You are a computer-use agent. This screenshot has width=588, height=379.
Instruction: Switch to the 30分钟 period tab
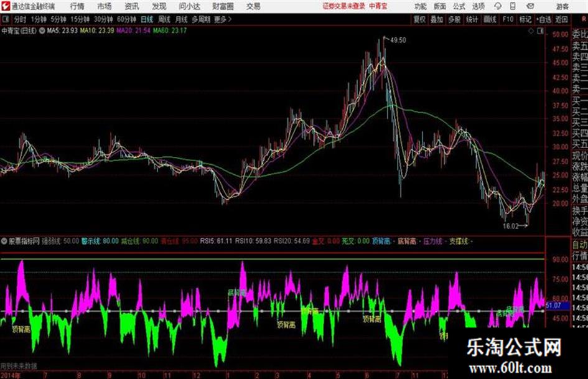(x=103, y=19)
